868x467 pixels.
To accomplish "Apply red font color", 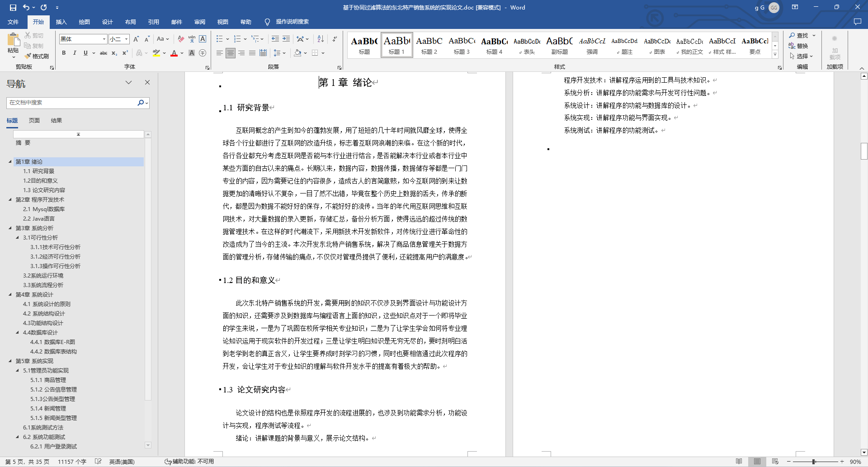I will click(x=174, y=53).
